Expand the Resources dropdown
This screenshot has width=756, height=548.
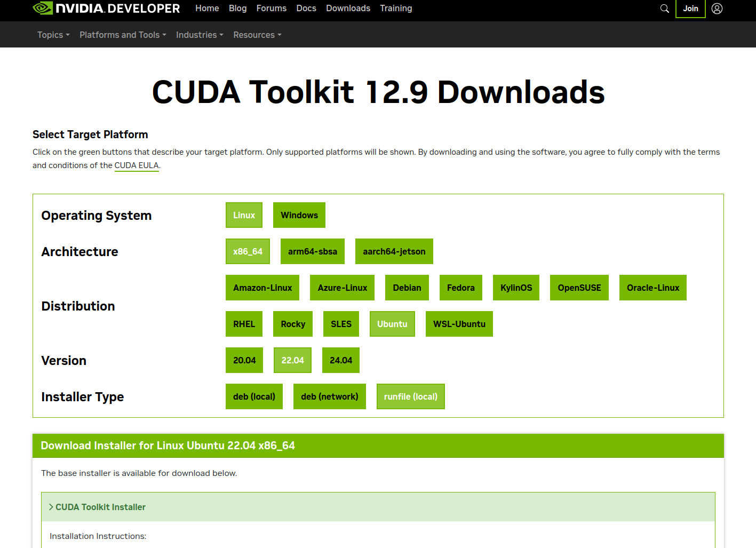pyautogui.click(x=257, y=35)
